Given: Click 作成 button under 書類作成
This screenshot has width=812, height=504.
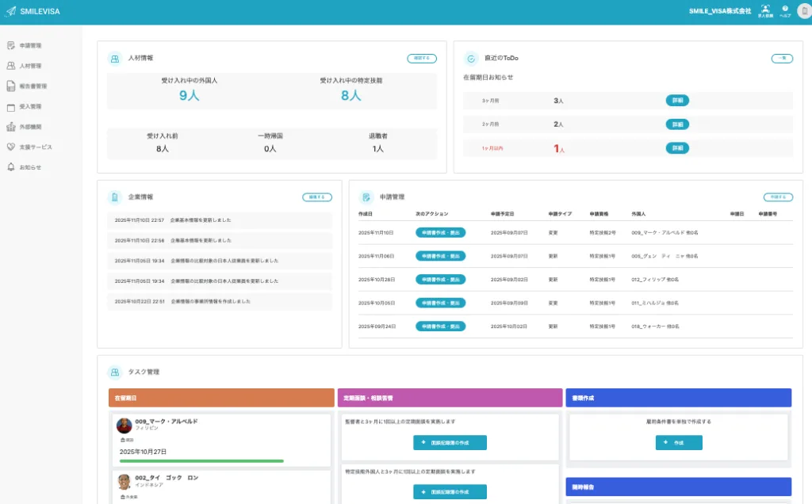Looking at the screenshot, I should pos(678,443).
